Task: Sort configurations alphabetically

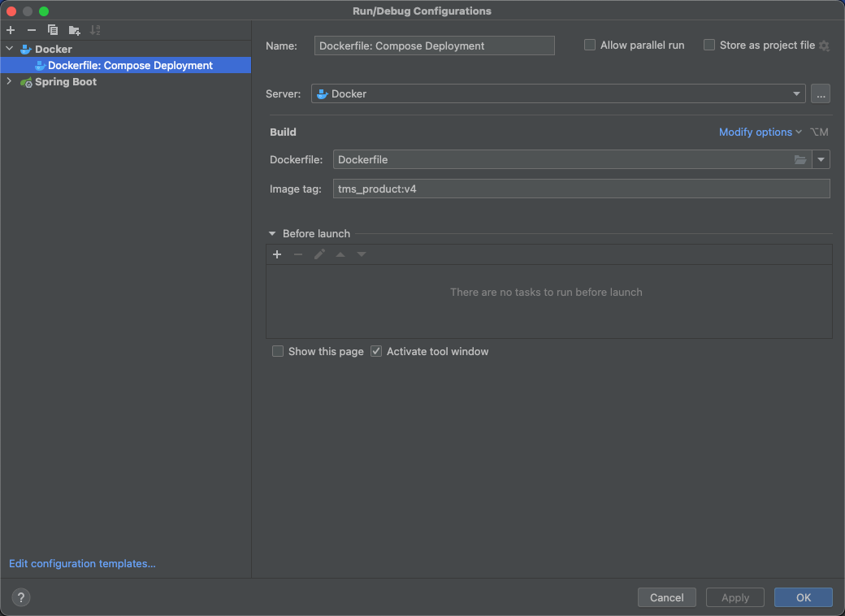Action: pyautogui.click(x=95, y=30)
